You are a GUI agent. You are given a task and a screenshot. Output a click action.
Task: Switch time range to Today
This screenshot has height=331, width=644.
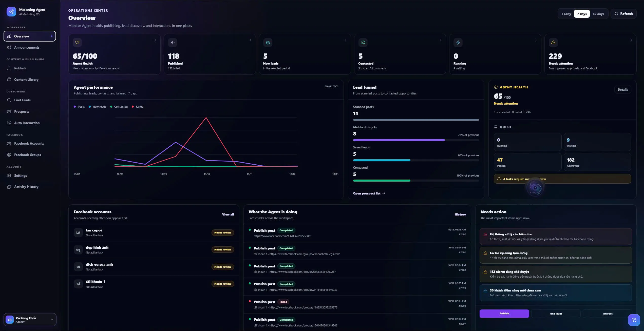point(566,14)
